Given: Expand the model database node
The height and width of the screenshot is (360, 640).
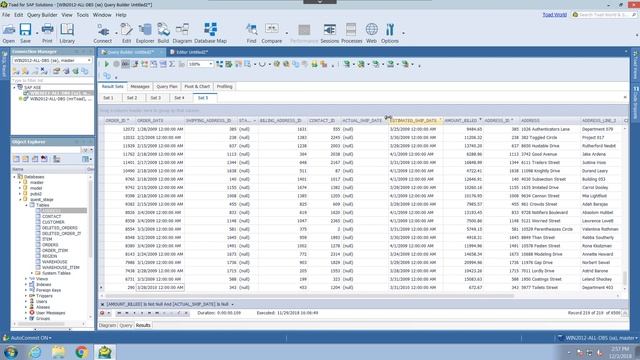Looking at the screenshot, I should click(20, 188).
